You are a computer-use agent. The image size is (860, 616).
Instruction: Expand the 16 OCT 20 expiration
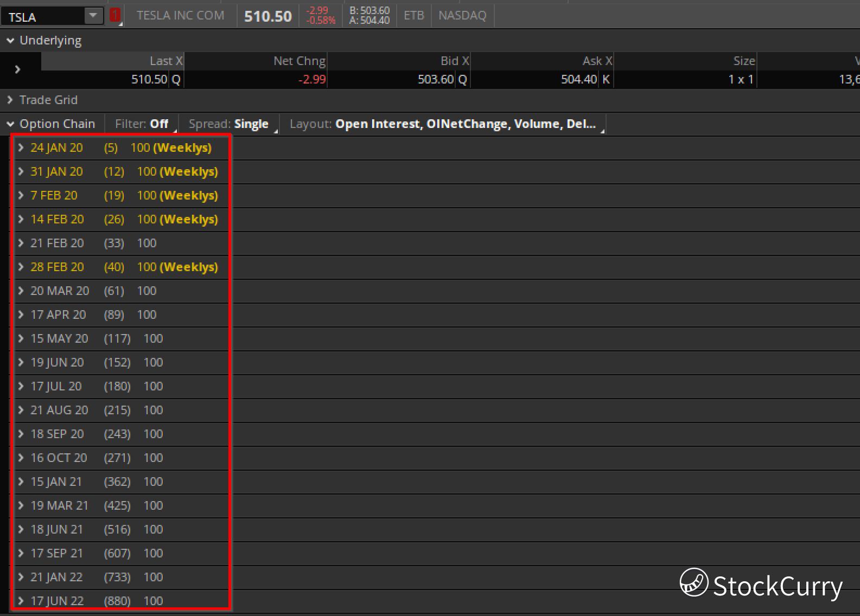coord(21,458)
